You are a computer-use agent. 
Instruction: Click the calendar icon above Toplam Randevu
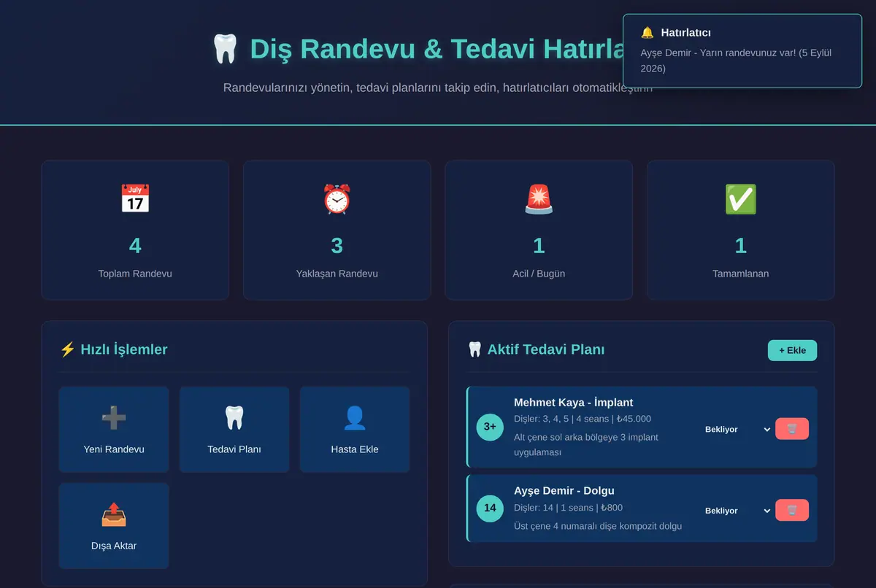(135, 198)
